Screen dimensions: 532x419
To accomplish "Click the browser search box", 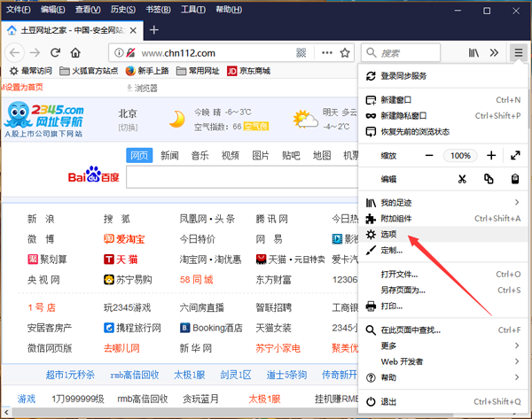I will [401, 53].
